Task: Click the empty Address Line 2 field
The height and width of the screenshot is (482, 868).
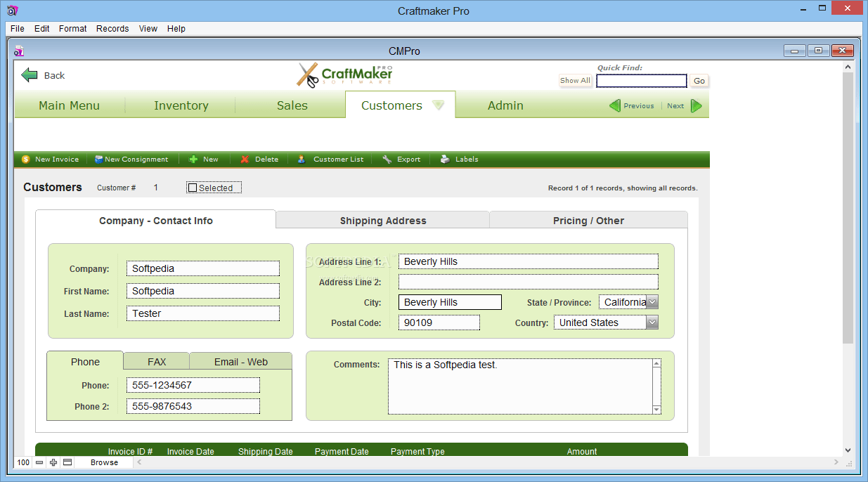Action: pos(529,282)
